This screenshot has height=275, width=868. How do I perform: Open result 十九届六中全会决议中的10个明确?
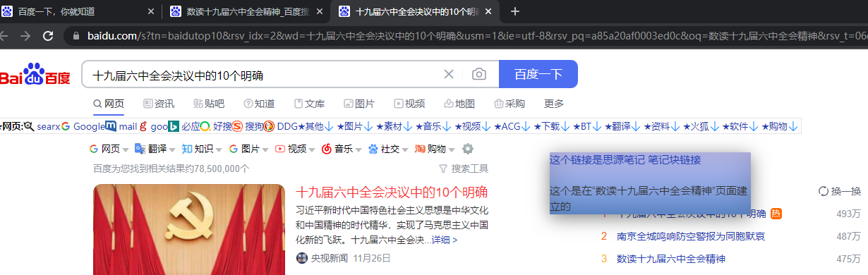(x=392, y=192)
